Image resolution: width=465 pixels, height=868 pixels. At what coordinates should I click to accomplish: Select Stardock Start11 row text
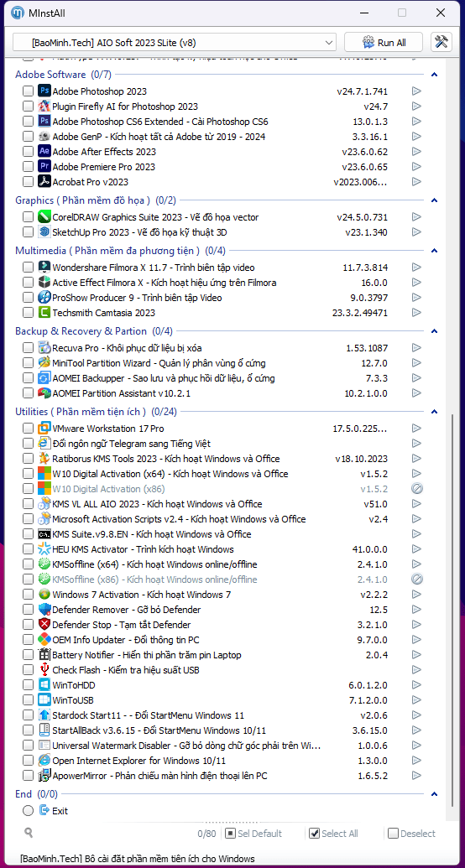(x=148, y=715)
